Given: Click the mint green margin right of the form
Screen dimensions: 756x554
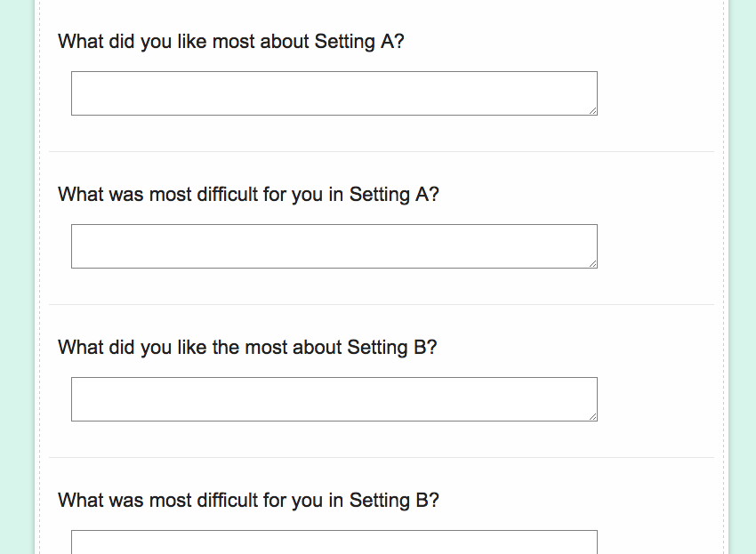Looking at the screenshot, I should point(744,267).
